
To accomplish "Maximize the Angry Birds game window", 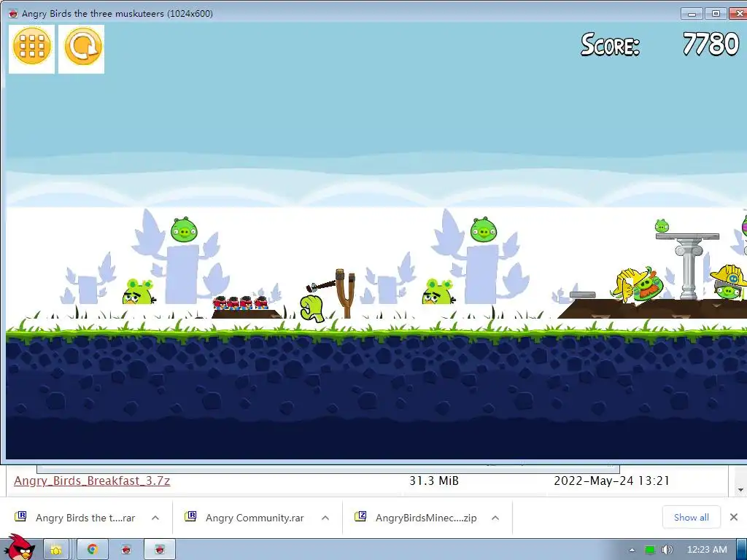I will coord(716,14).
